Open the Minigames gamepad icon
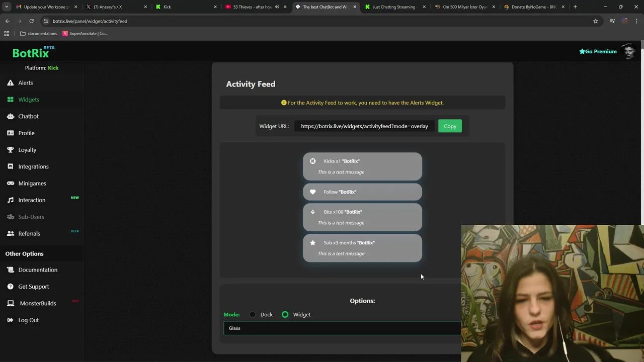 click(10, 184)
